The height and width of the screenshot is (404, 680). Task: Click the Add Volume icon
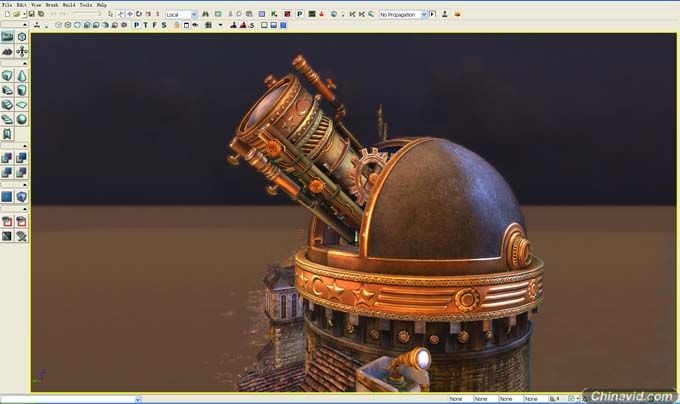click(x=21, y=197)
